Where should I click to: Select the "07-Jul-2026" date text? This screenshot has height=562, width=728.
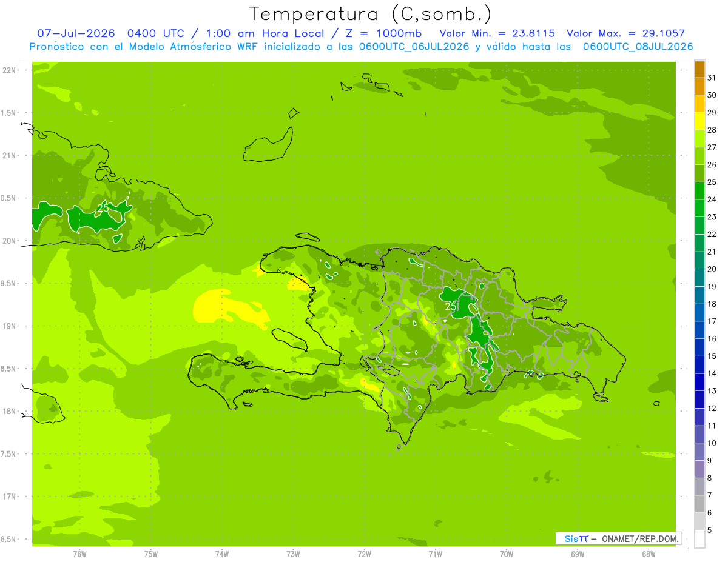[x=76, y=33]
